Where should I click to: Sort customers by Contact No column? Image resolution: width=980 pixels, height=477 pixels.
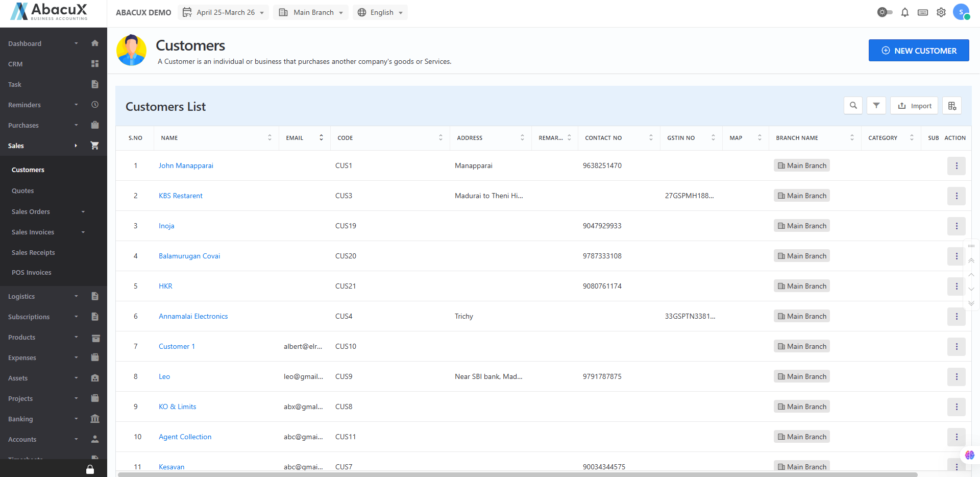point(650,138)
